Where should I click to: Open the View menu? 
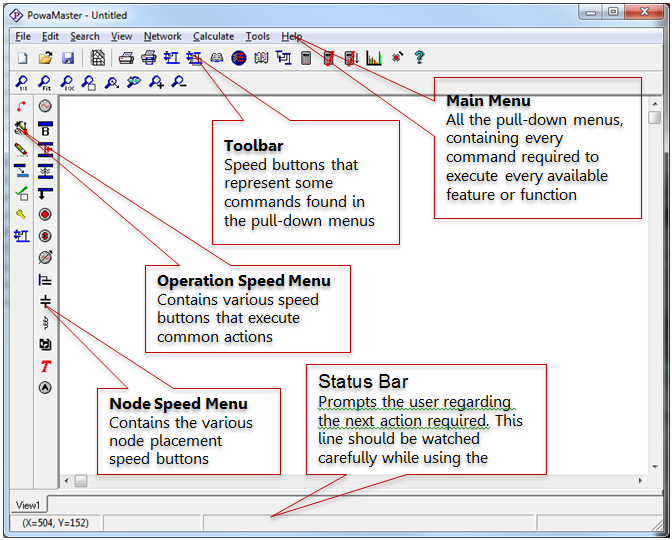[x=122, y=36]
